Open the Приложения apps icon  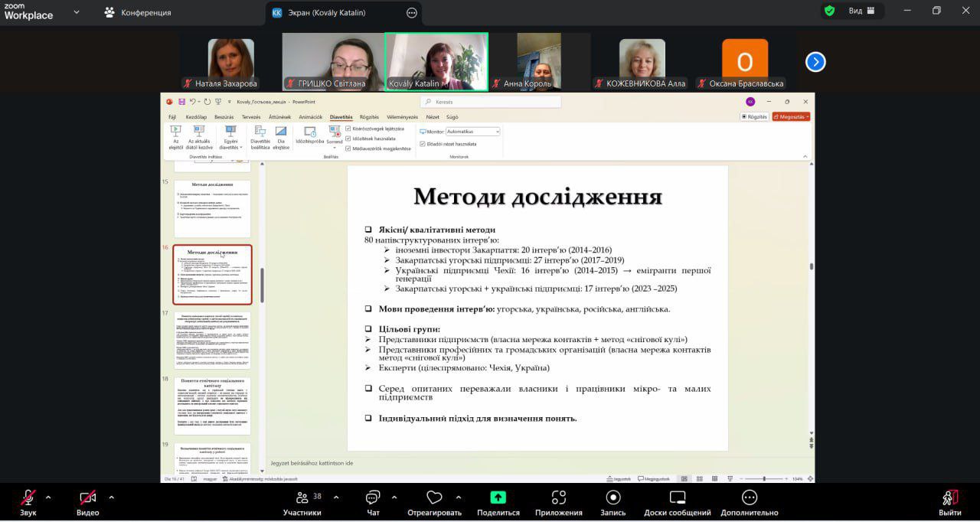pyautogui.click(x=558, y=498)
